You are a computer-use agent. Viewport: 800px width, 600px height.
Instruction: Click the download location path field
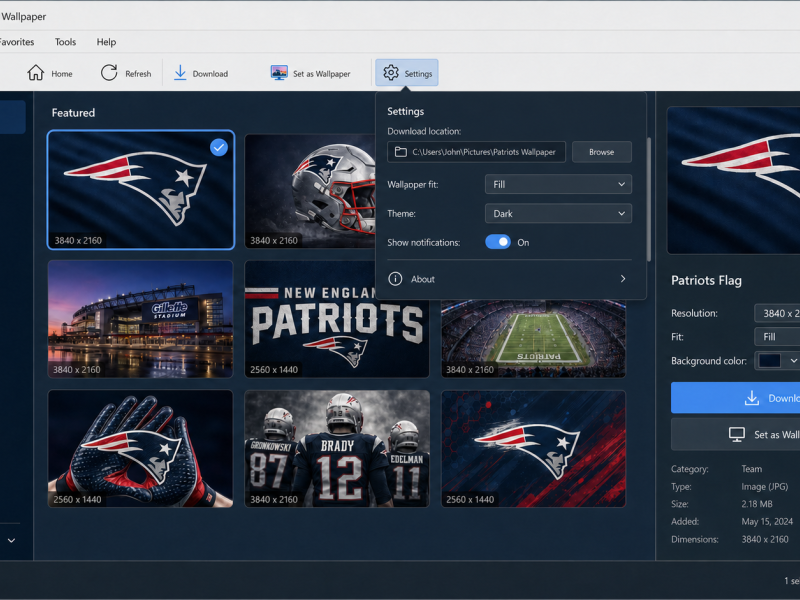coord(477,152)
